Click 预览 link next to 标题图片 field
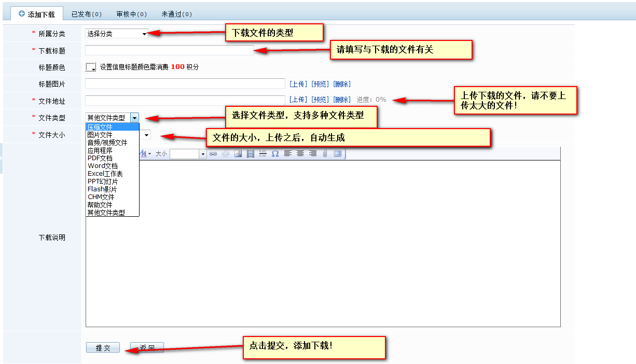The width and height of the screenshot is (636, 364). (x=320, y=84)
